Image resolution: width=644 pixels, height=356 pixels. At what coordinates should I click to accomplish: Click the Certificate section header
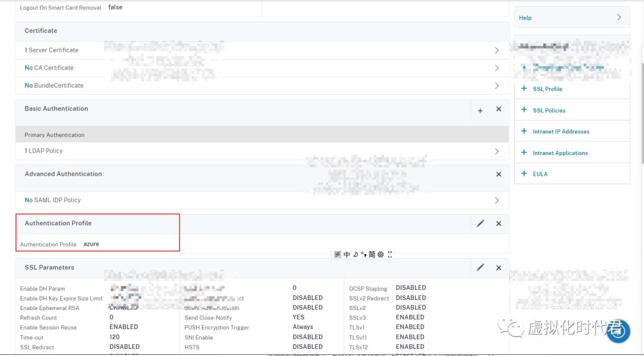pos(262,31)
